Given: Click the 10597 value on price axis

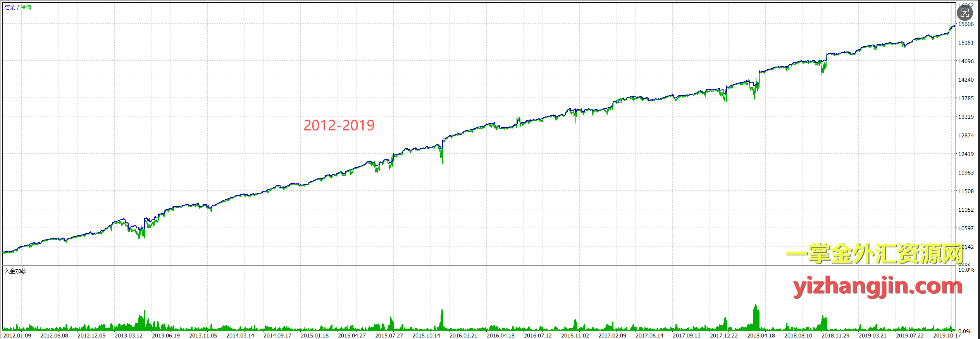Looking at the screenshot, I should (966, 228).
